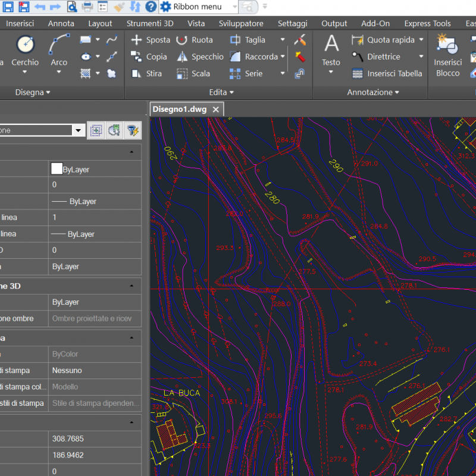Viewport: 476px width, 476px height.
Task: Open the Output ribbon tab
Action: [x=334, y=23]
